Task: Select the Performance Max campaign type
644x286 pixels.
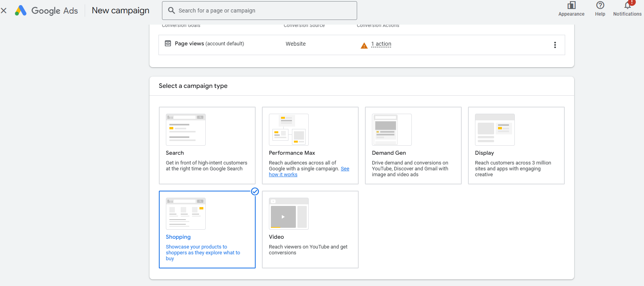Action: [x=310, y=145]
